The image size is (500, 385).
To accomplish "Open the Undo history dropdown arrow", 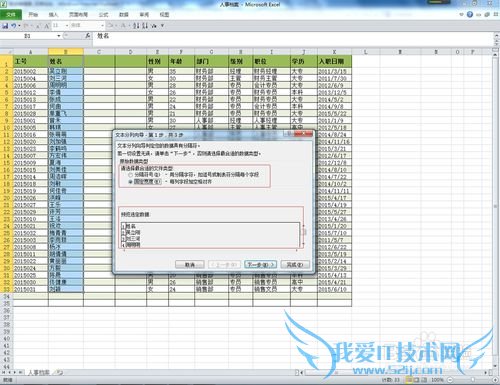I will [x=19, y=26].
